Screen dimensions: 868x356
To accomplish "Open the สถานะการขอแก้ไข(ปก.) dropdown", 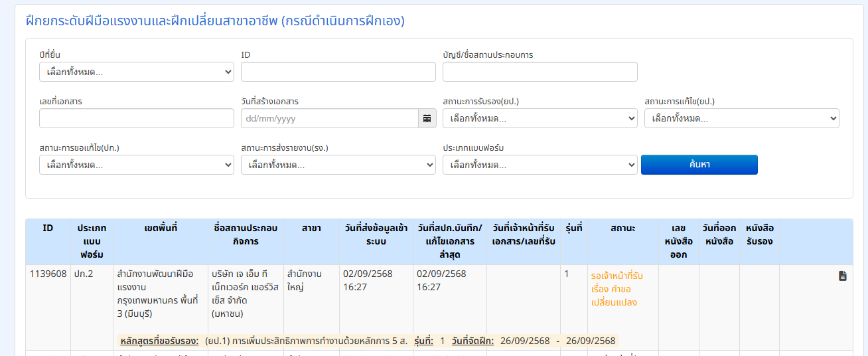I will pos(137,165).
